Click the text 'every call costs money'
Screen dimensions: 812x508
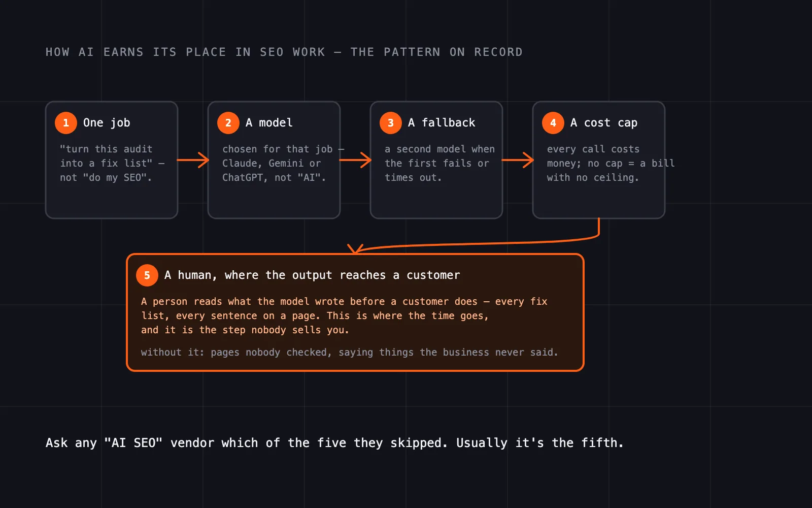(x=593, y=156)
